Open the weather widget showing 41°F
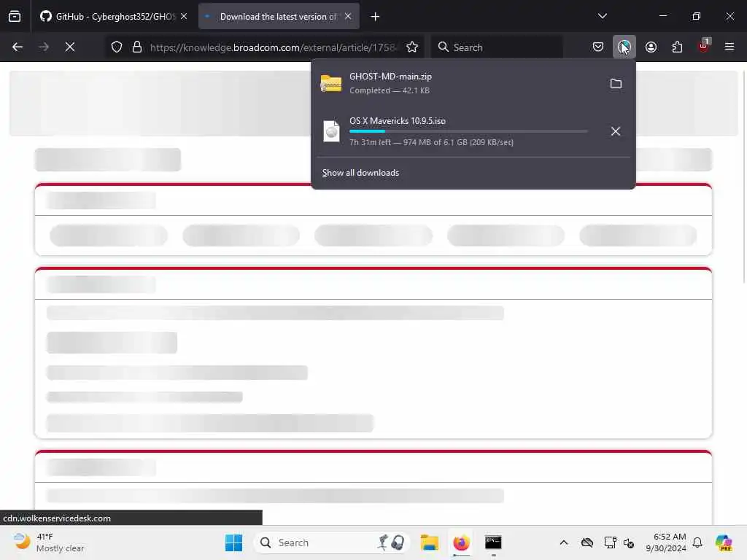 48,542
